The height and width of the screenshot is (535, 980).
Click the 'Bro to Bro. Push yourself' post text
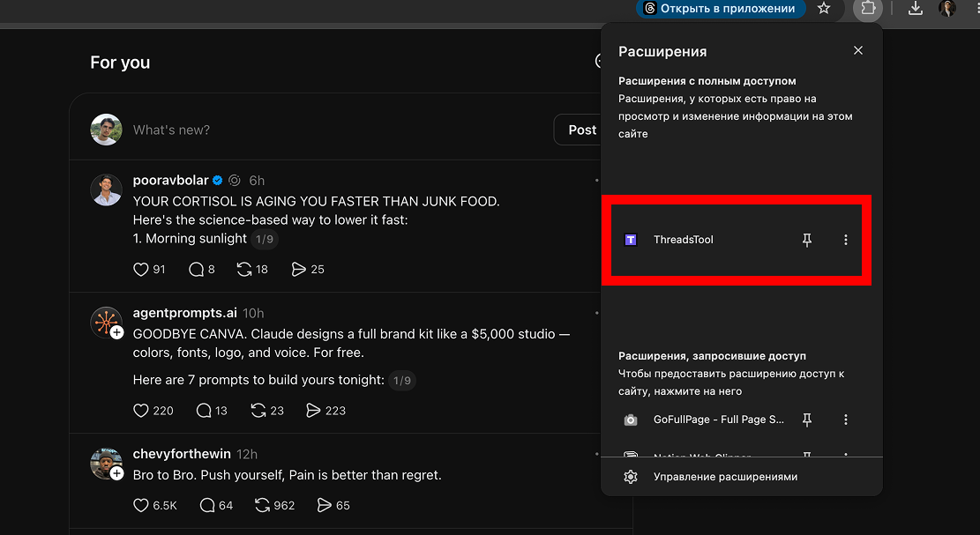click(287, 475)
